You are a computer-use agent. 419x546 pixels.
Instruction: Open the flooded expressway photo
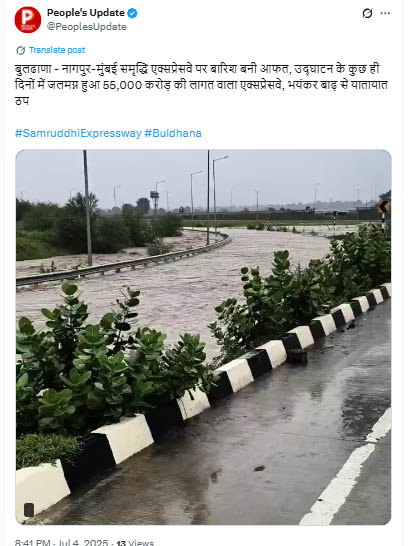(203, 337)
